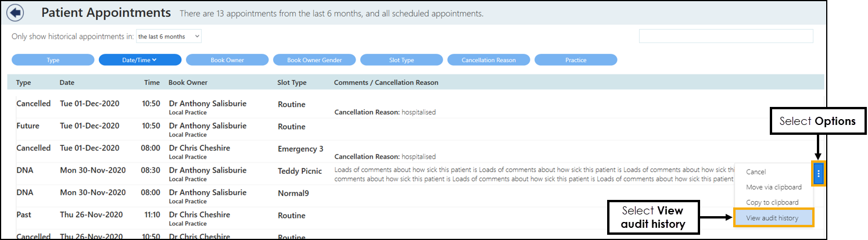Toggle the Book Owner Gender pill
The height and width of the screenshot is (240, 868).
coord(314,60)
